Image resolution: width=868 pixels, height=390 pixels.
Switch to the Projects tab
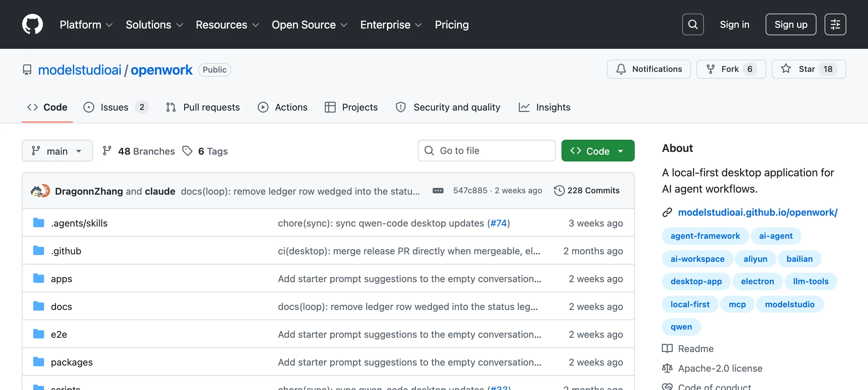pyautogui.click(x=351, y=107)
